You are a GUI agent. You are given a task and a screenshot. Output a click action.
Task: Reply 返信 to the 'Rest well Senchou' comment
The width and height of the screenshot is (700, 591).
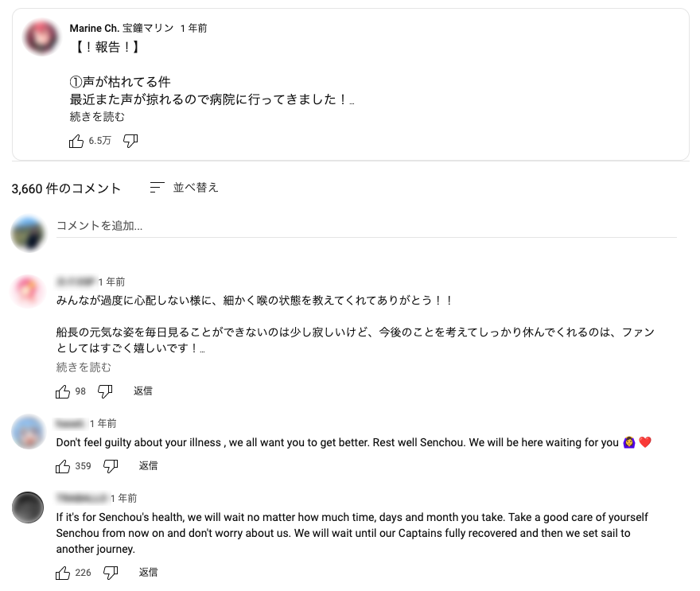148,466
